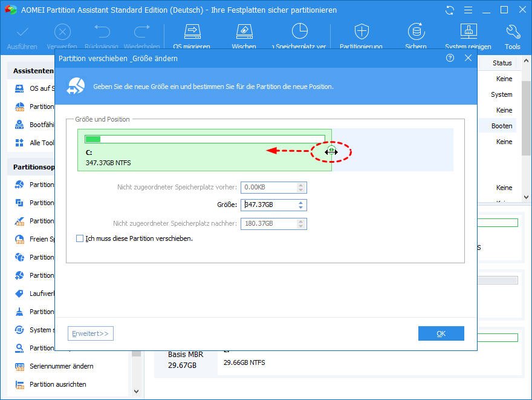Viewport: 532px width, 400px height.
Task: Click the Alle Tools sidebar icon
Action: [19, 143]
